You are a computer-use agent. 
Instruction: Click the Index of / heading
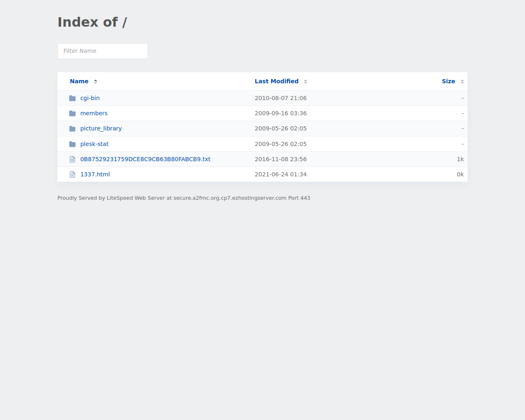click(92, 22)
